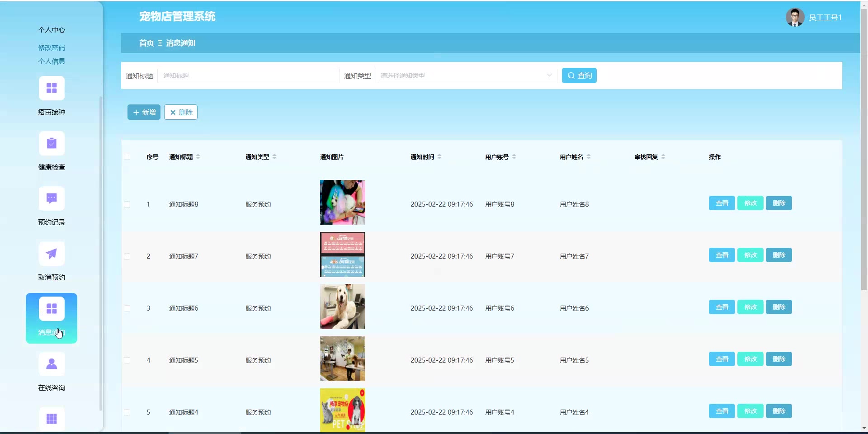Go to 首页 in the breadcrumb

coord(146,43)
